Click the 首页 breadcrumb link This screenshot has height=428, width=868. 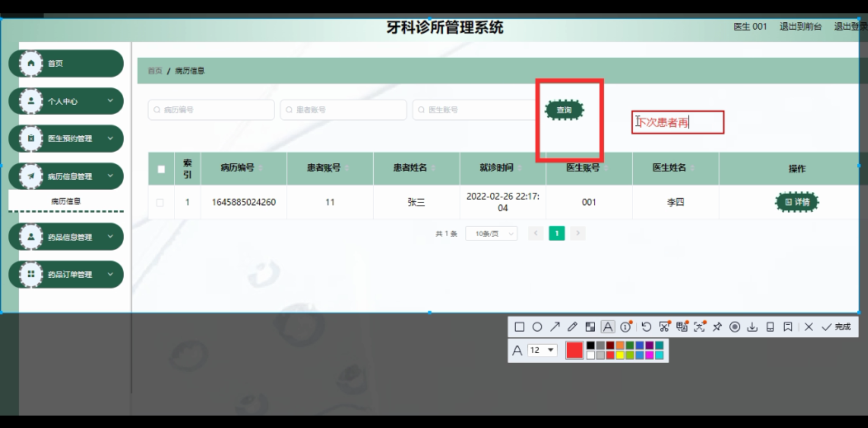coord(155,71)
